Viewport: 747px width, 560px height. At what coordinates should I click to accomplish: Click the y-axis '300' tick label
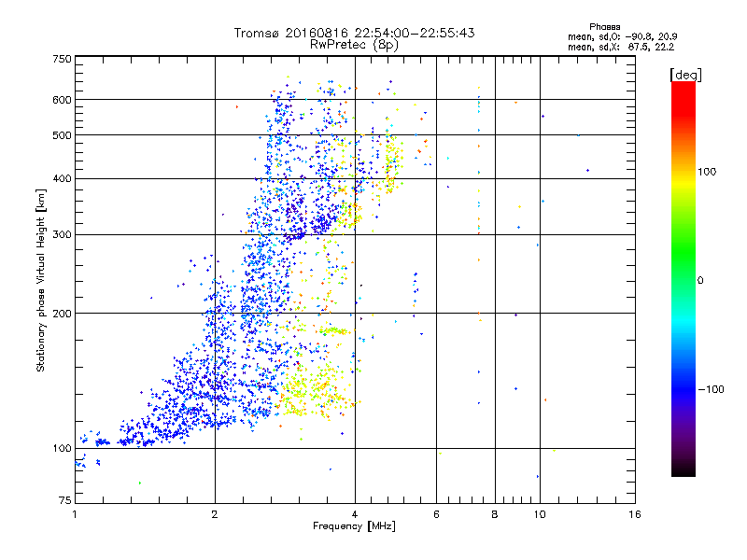pyautogui.click(x=62, y=235)
